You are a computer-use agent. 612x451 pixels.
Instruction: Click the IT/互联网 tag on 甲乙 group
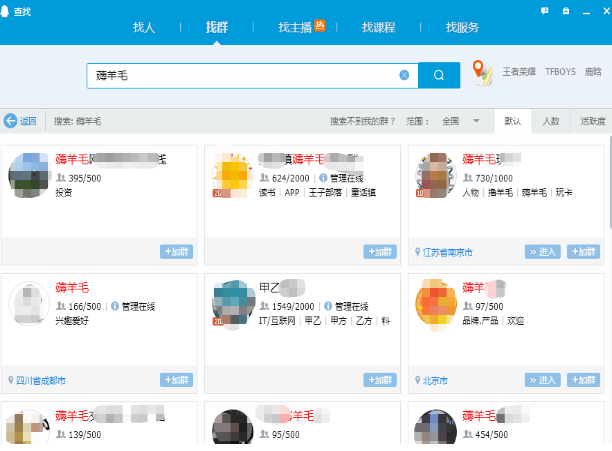click(277, 320)
